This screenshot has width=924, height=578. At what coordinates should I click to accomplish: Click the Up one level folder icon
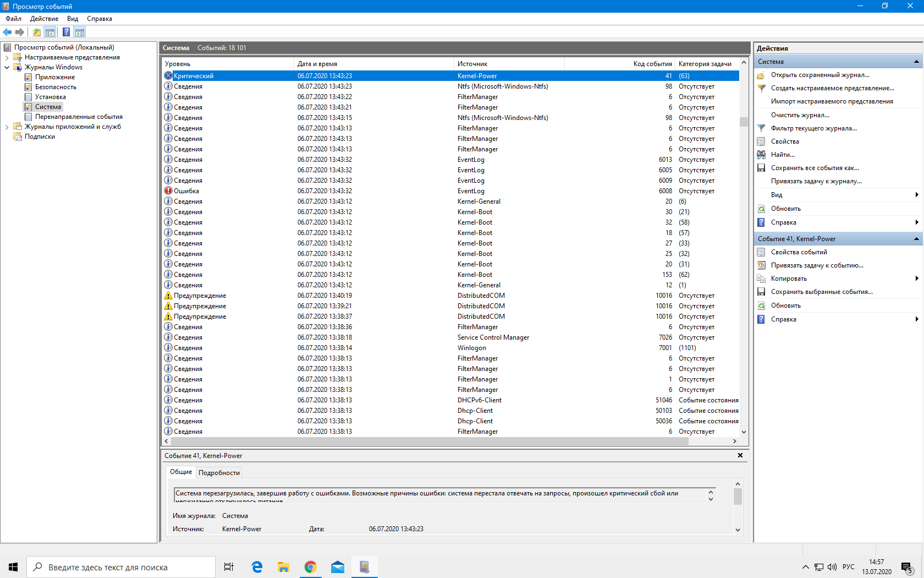[37, 32]
